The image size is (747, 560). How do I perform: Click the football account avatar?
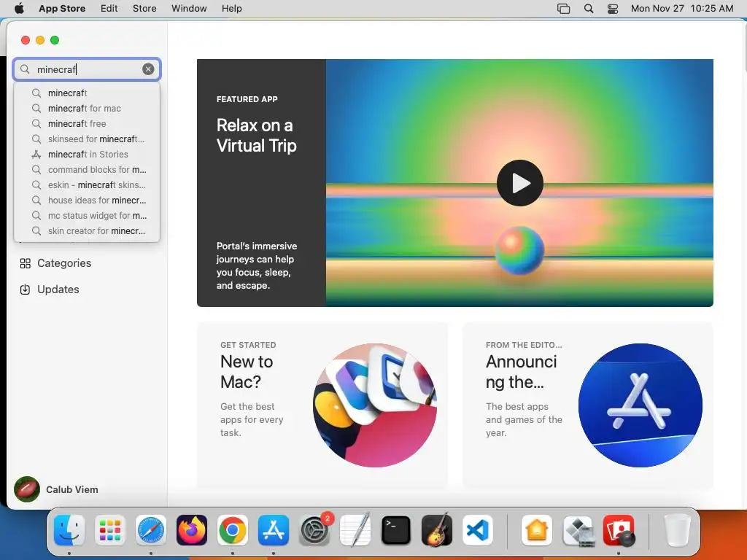[27, 489]
